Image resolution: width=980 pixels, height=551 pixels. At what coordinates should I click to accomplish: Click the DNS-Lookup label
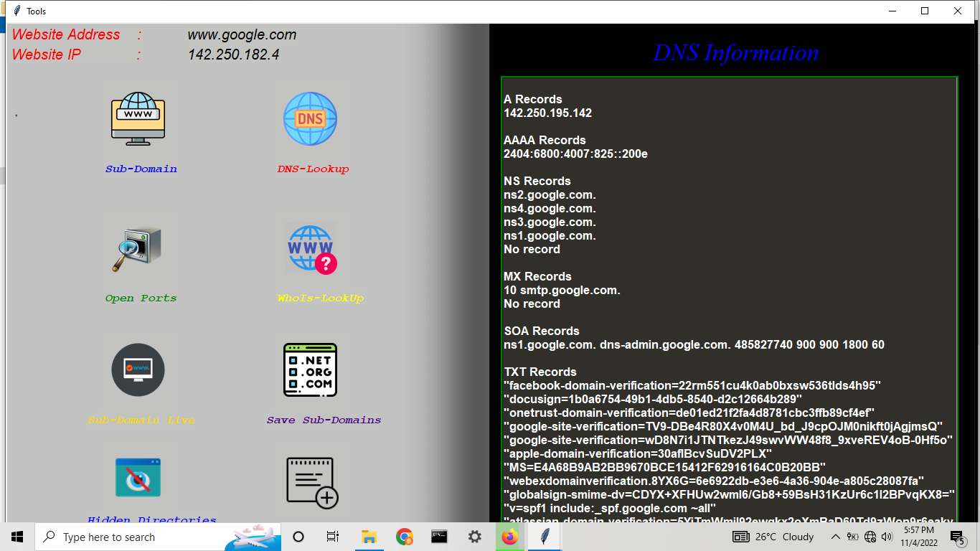coord(313,169)
